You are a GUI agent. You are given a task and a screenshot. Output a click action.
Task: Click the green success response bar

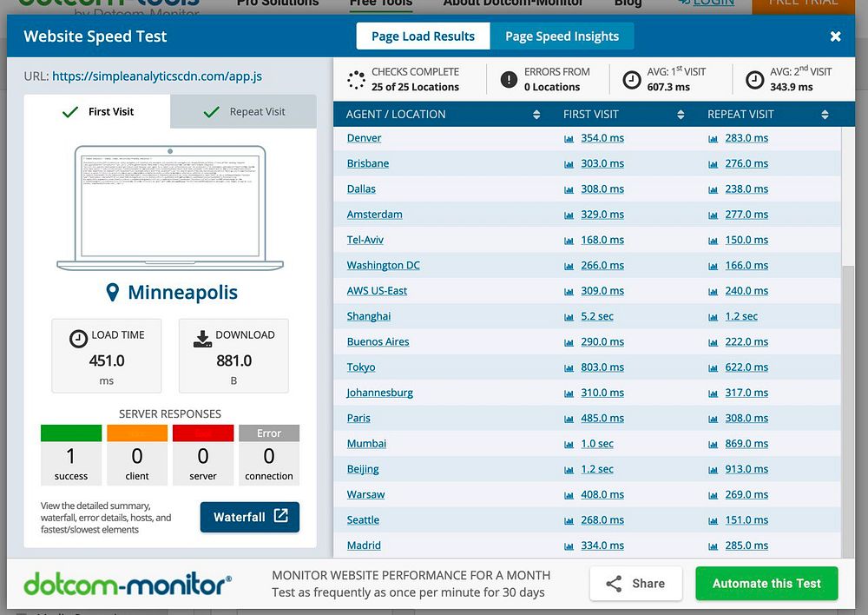pyautogui.click(x=71, y=433)
